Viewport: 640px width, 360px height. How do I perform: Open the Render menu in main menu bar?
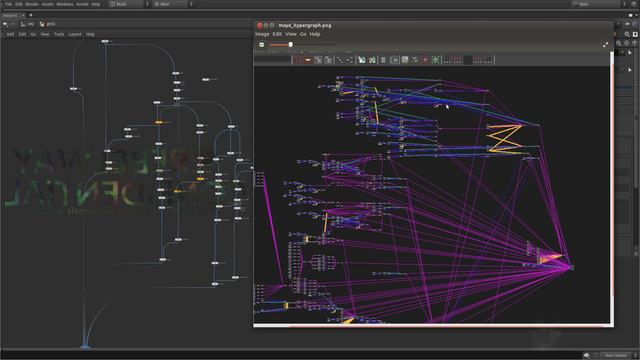(32, 4)
